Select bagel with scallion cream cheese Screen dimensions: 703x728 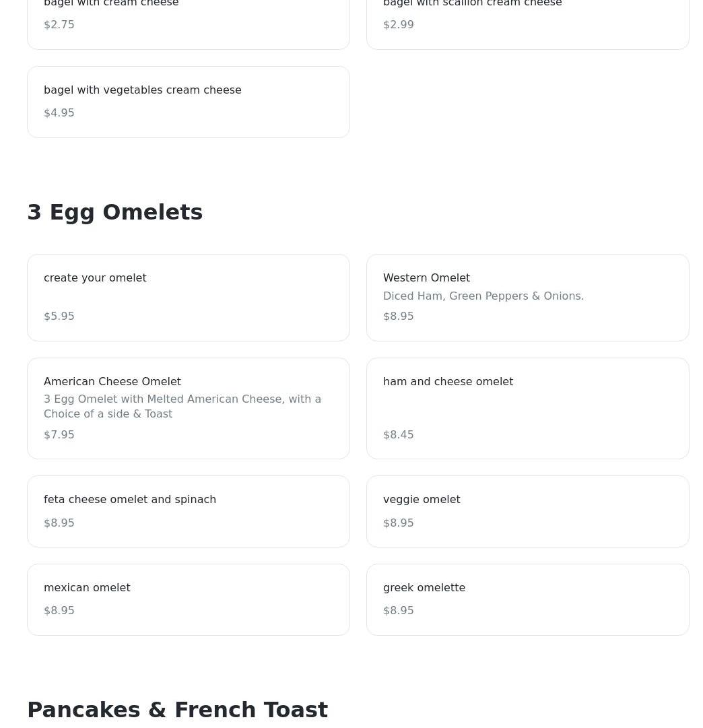(x=527, y=23)
